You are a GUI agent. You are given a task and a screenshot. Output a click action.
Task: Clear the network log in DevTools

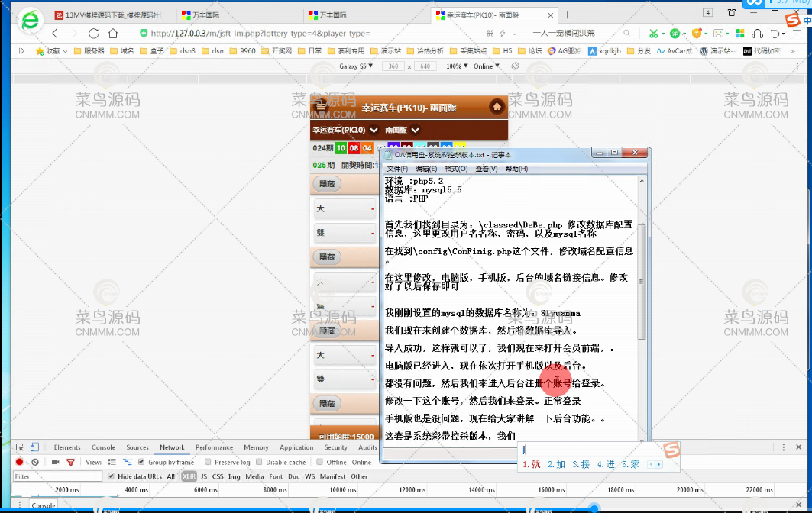(x=35, y=462)
